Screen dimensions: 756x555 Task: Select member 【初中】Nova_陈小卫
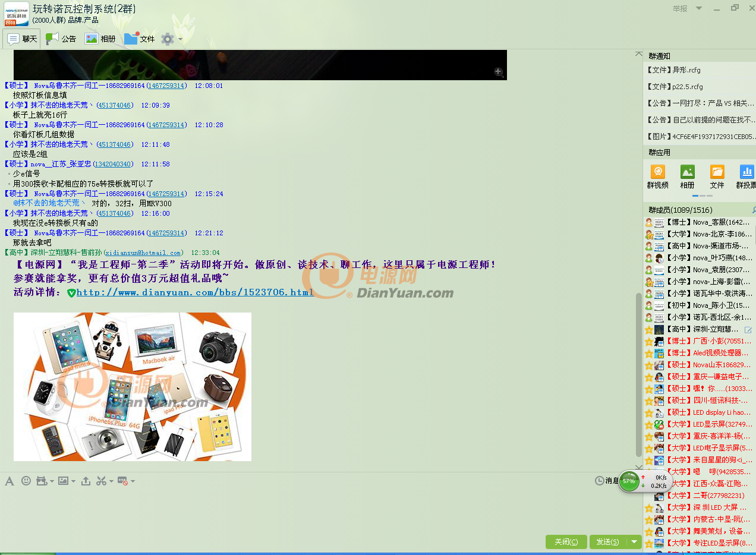[700, 305]
